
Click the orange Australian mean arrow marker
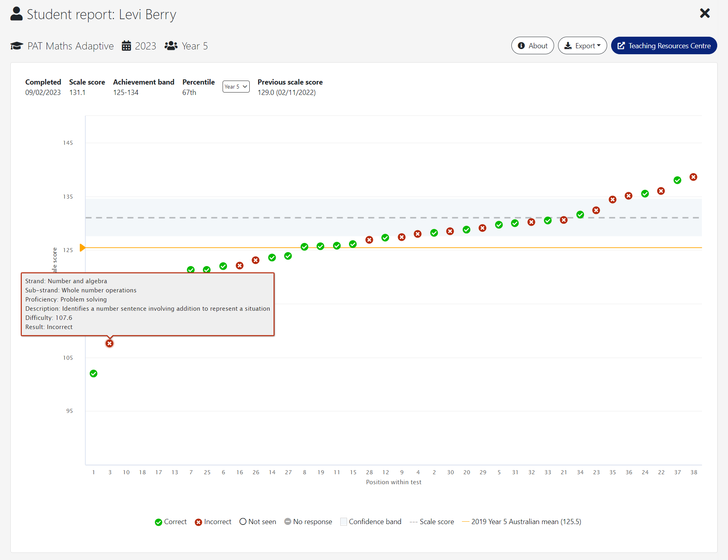pos(82,248)
